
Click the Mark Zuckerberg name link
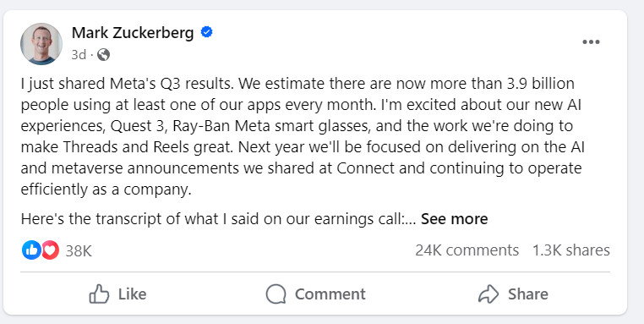133,32
